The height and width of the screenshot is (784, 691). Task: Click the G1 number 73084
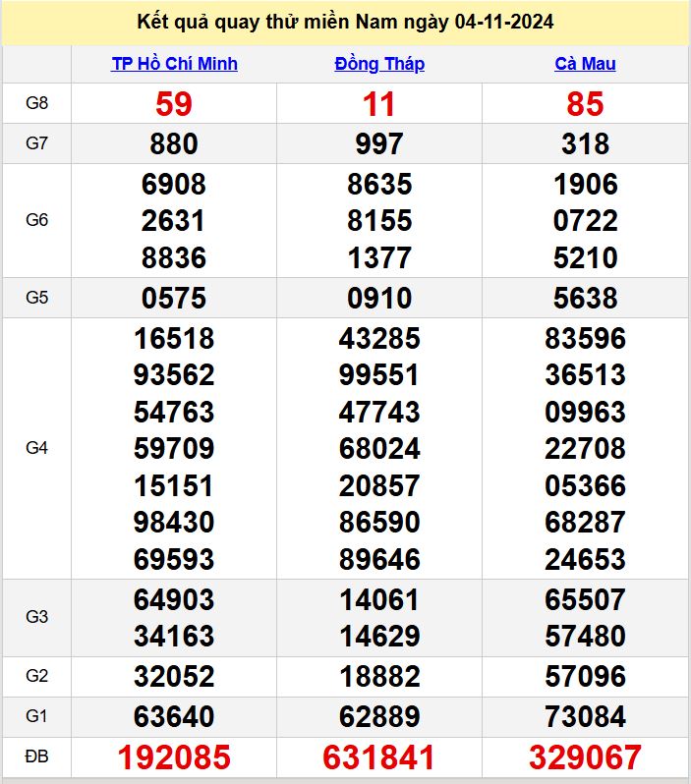pyautogui.click(x=586, y=716)
